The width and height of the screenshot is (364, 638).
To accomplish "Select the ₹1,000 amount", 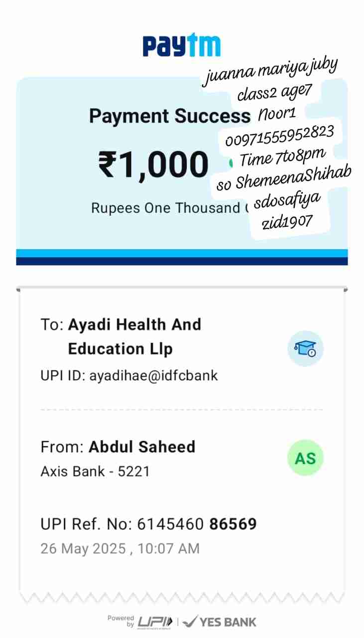I will 153,164.
